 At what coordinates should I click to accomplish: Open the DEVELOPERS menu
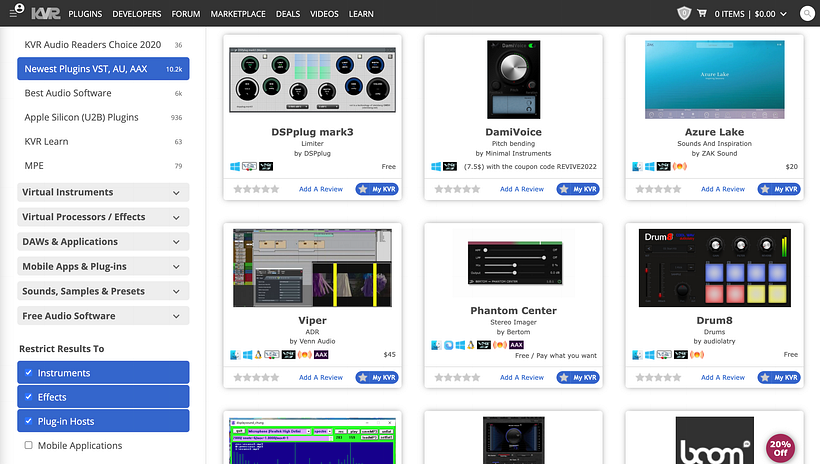tap(136, 14)
